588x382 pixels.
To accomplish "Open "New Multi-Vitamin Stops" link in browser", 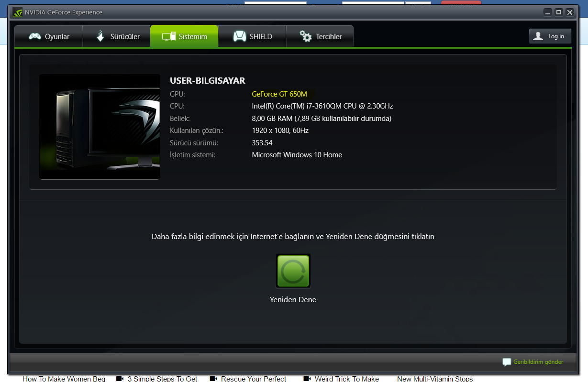I will click(435, 379).
